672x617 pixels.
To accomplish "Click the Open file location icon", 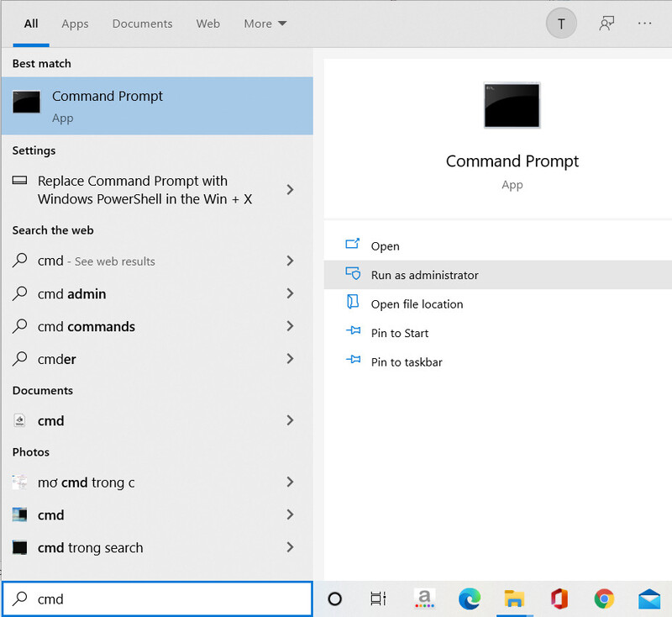I will pos(353,302).
